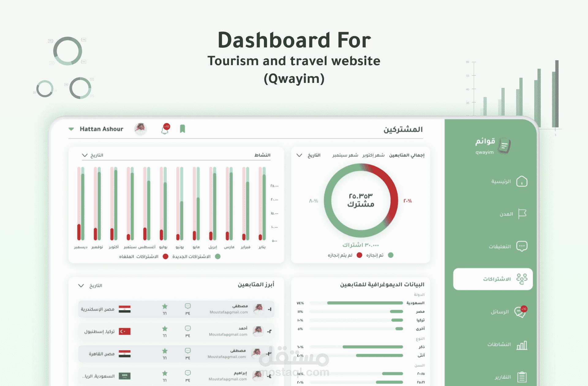Click the السعودية ٧٤% progress bar
Viewport: 588px width, 386px height.
point(356,303)
